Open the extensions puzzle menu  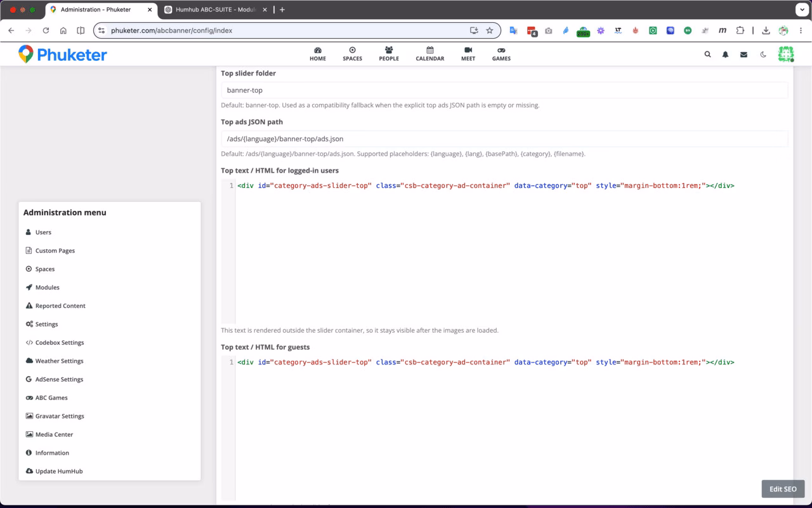(740, 30)
